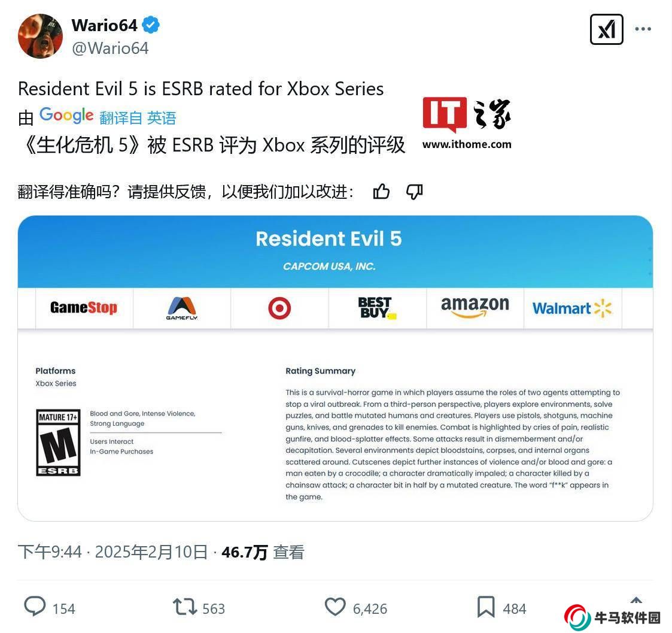
Task: Bookmark the post with the bookmark icon
Action: click(486, 607)
